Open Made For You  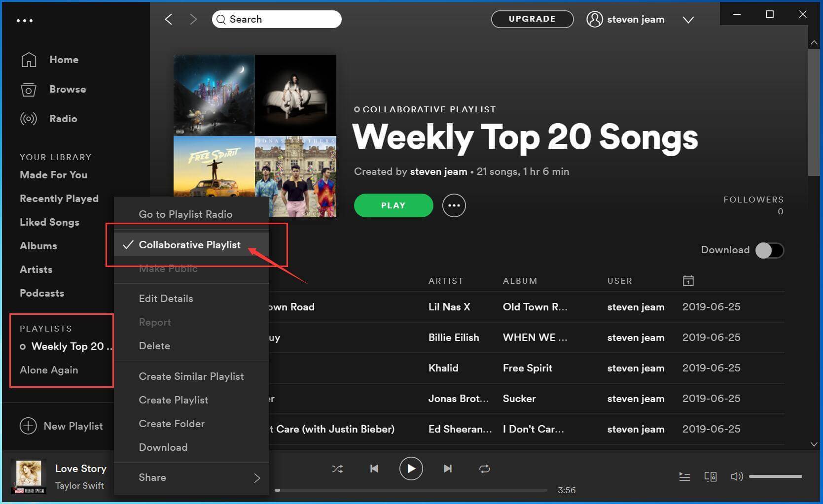(53, 175)
